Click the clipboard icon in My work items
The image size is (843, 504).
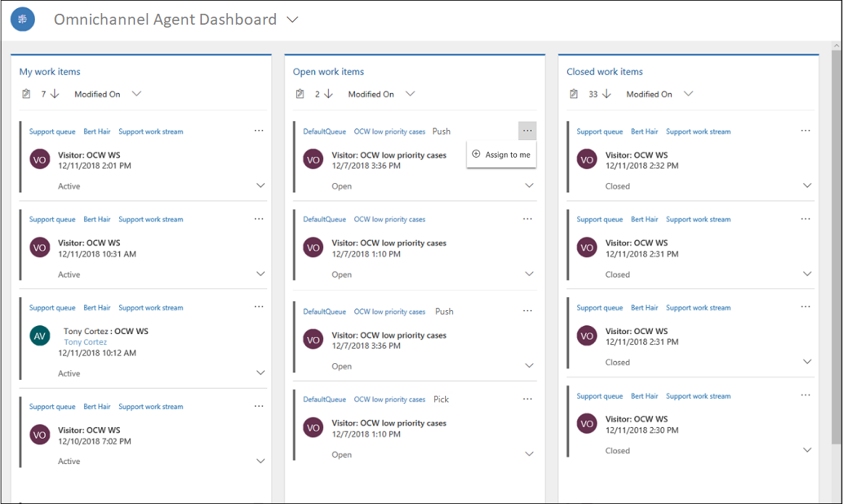(x=27, y=94)
